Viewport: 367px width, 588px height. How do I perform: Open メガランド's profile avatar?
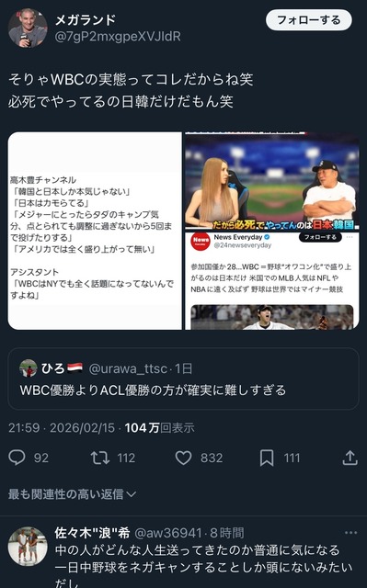[28, 28]
